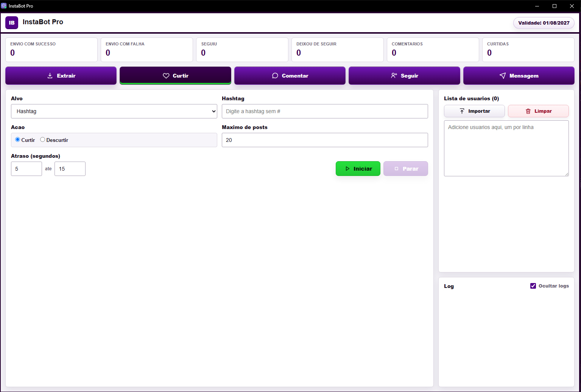Click the Envio com sucesso counter card
Viewport: 581px width, 392px height.
tap(51, 50)
